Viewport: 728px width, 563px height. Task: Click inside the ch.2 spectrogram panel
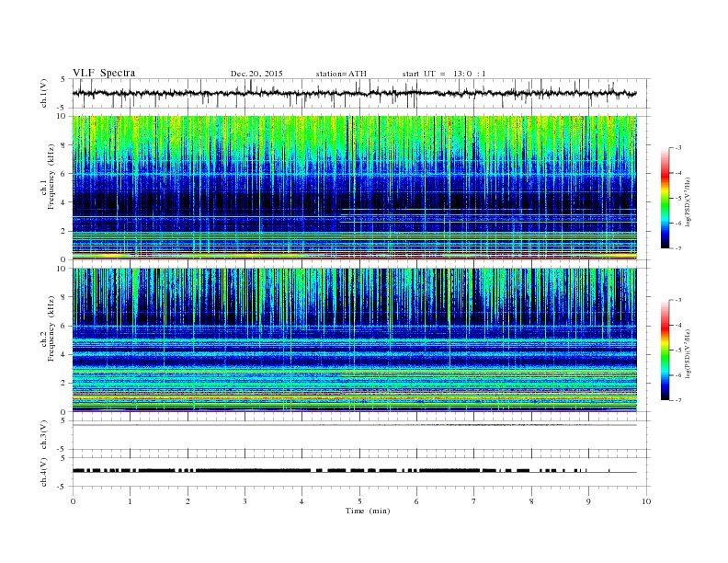(355, 339)
